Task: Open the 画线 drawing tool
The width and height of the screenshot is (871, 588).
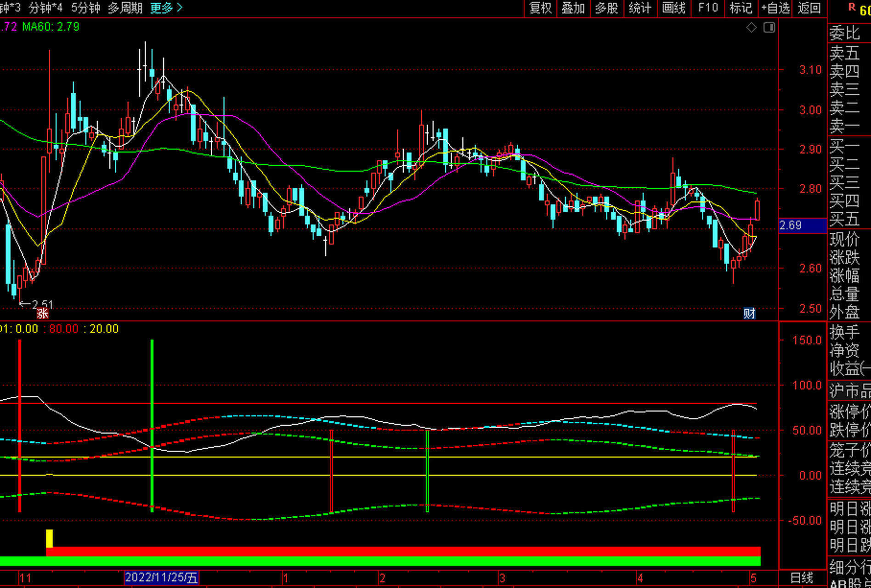Action: pyautogui.click(x=674, y=8)
